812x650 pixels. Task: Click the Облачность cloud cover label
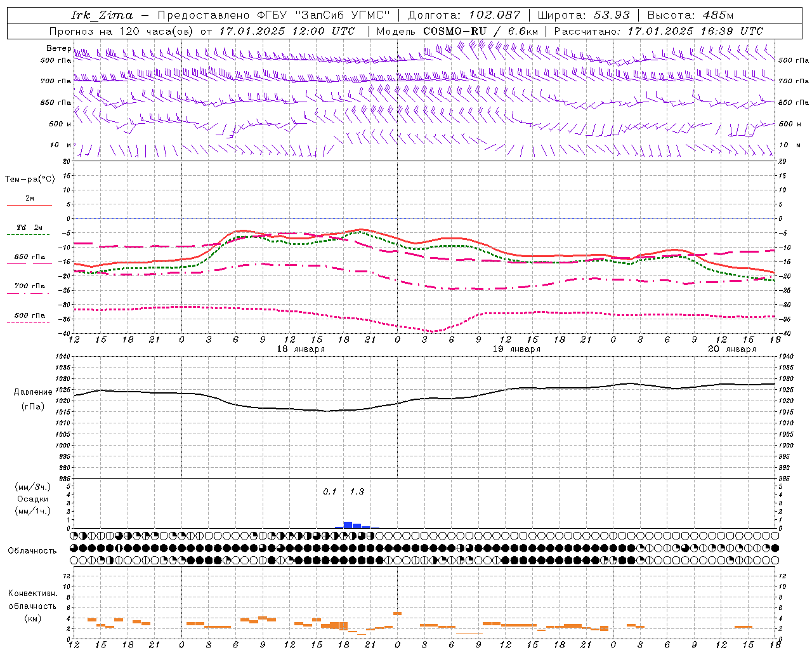(x=32, y=550)
